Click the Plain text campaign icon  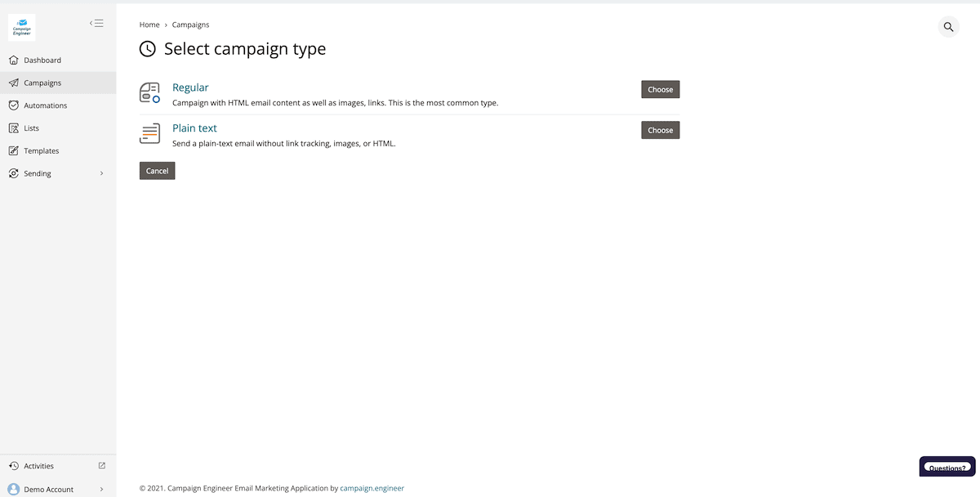point(149,133)
